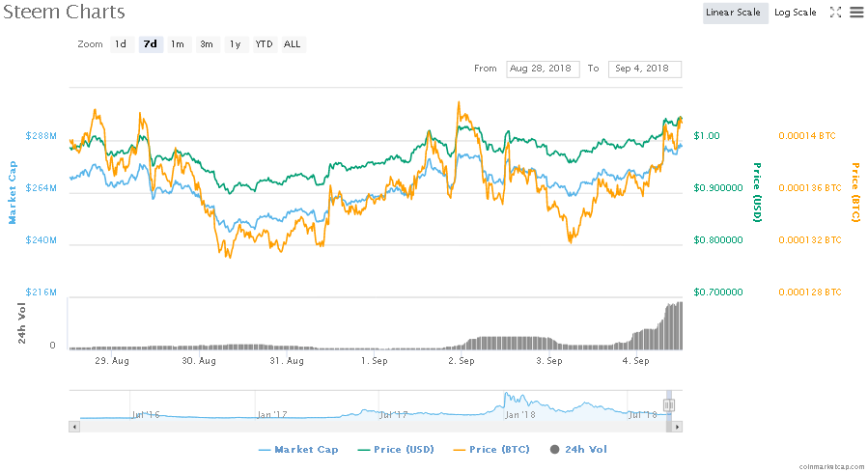Set zoom range to ALL
Screen dimensions: 868x473
293,44
